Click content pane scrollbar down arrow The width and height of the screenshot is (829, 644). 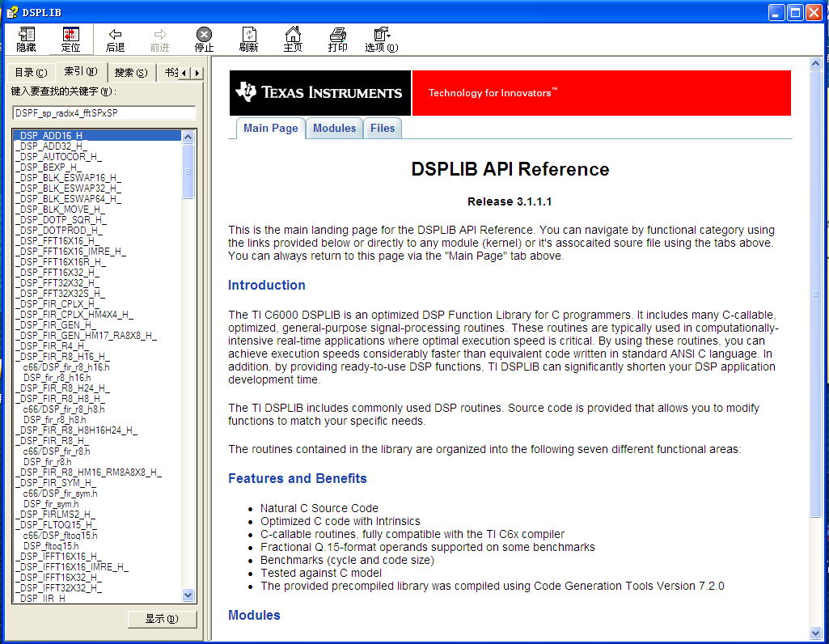pos(815,633)
